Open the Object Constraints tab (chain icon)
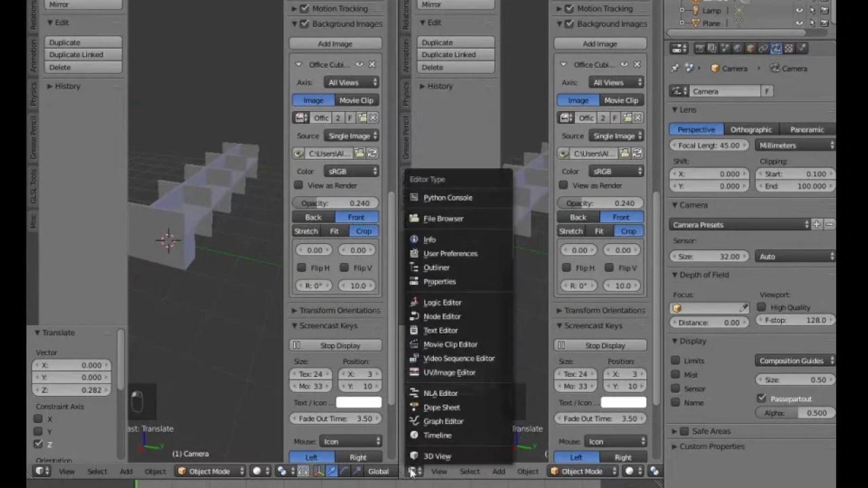 coord(763,48)
